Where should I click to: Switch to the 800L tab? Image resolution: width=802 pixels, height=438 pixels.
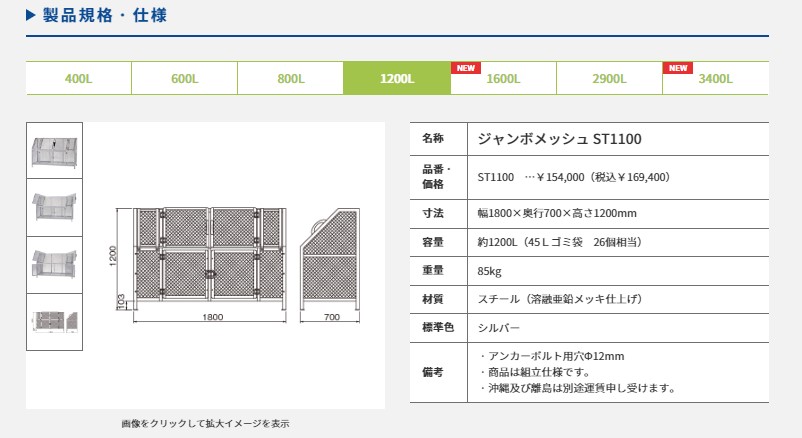[291, 78]
